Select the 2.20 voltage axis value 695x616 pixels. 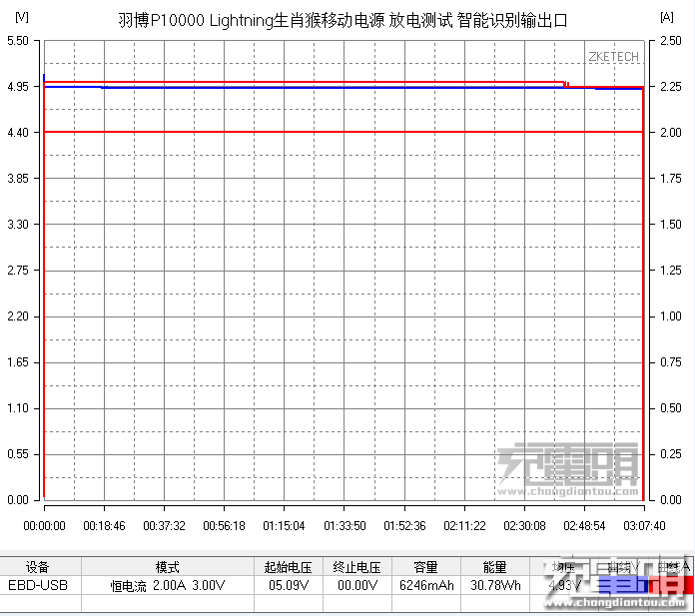click(18, 316)
